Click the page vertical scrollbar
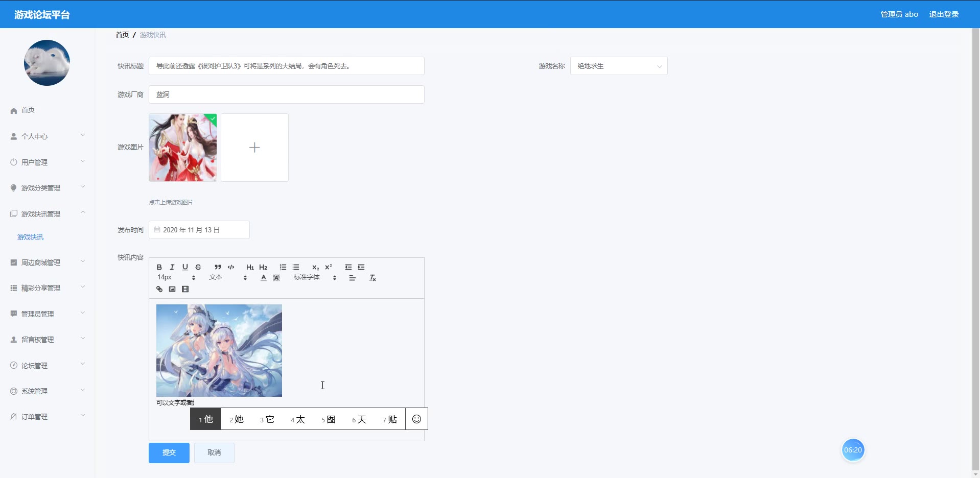 (x=976, y=250)
